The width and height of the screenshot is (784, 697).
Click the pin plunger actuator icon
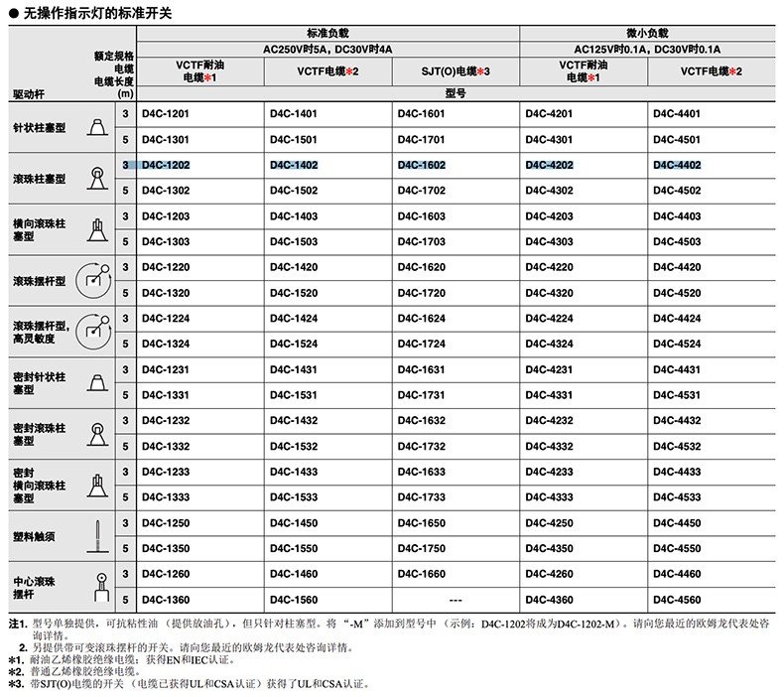96,127
